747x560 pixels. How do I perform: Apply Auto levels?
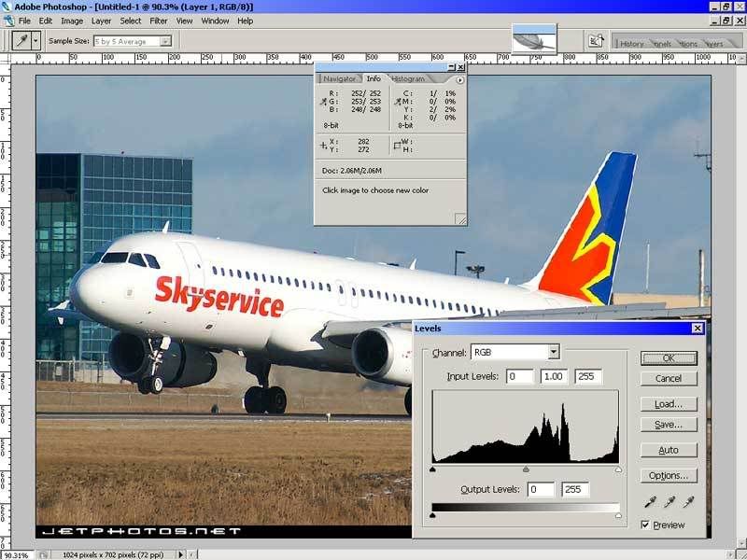pyautogui.click(x=669, y=450)
